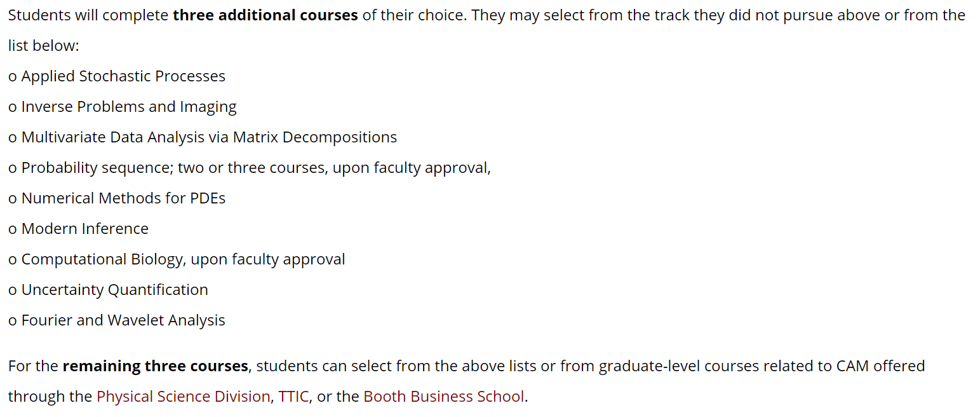Select the Computational Biology list item
The image size is (980, 417).
(x=177, y=259)
